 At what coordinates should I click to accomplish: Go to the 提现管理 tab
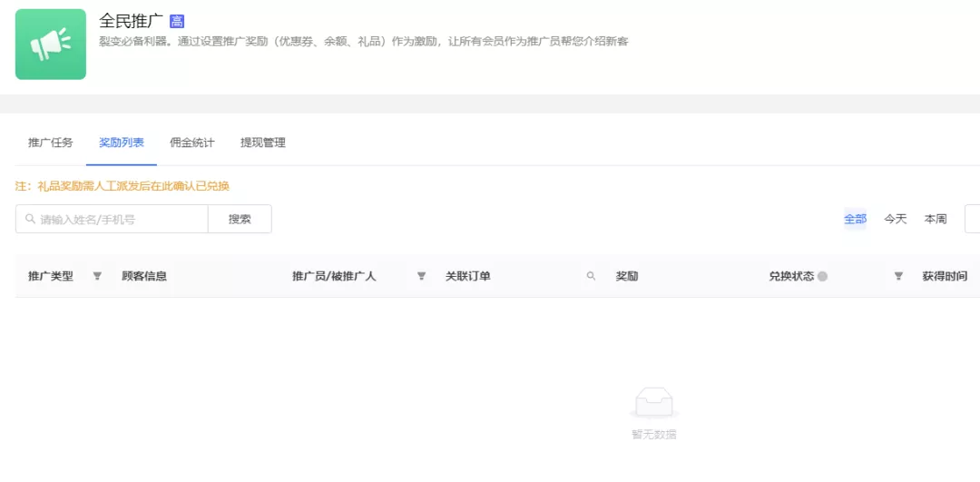tap(263, 143)
